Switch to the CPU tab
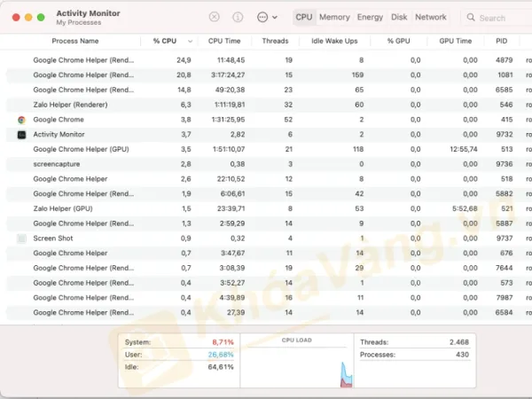Image resolution: width=532 pixels, height=399 pixels. coord(304,17)
